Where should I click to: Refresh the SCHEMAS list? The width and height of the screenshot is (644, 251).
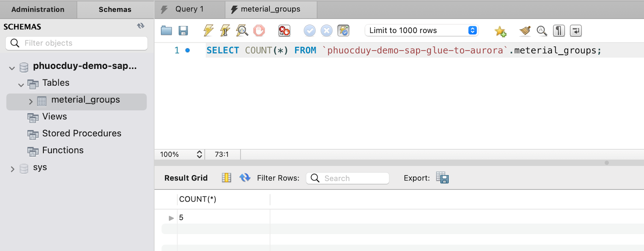[x=140, y=26]
